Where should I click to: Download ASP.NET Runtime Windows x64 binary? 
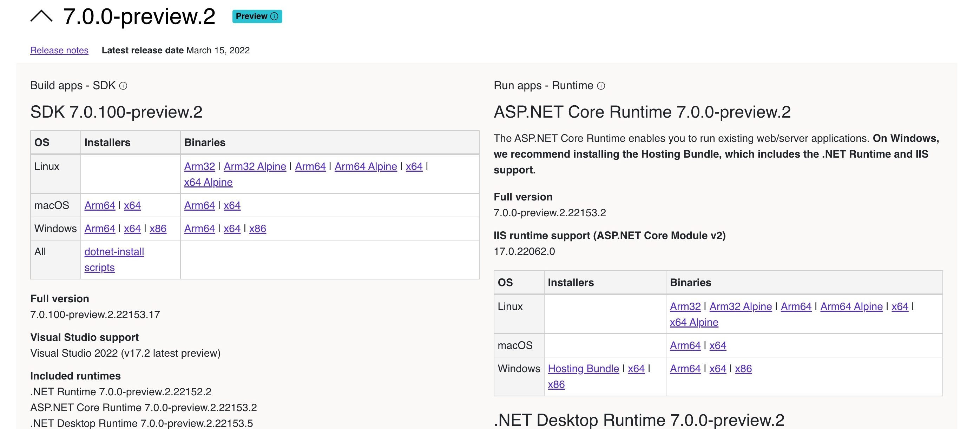point(717,369)
